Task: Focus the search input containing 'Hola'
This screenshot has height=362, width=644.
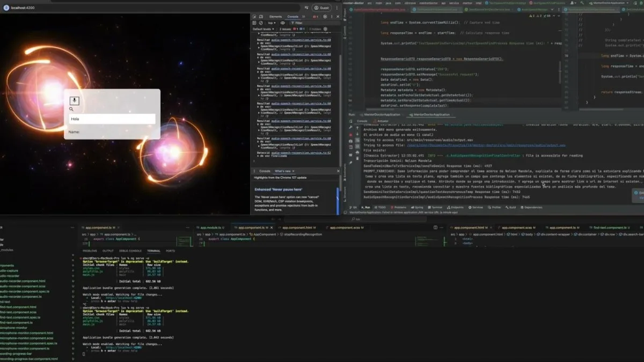Action: (x=112, y=119)
